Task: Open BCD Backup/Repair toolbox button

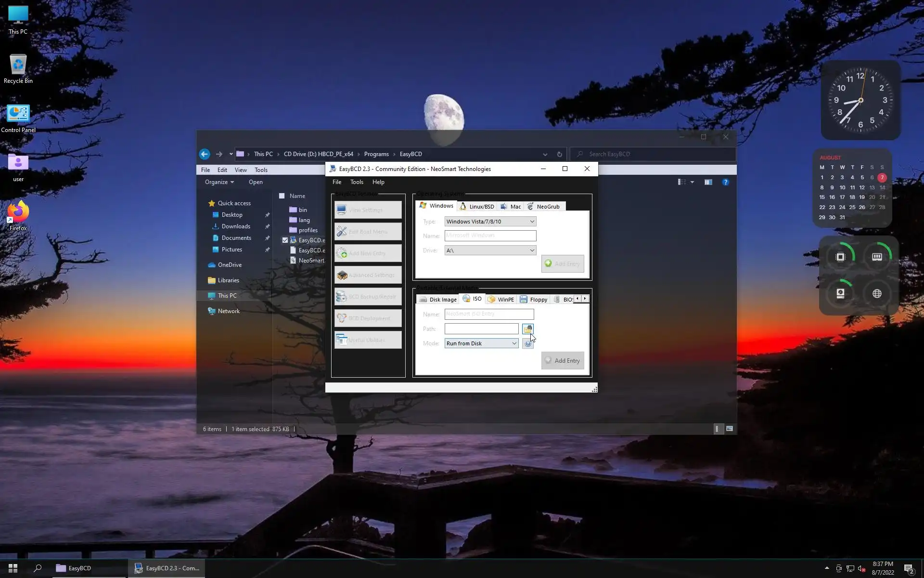Action: click(x=368, y=297)
